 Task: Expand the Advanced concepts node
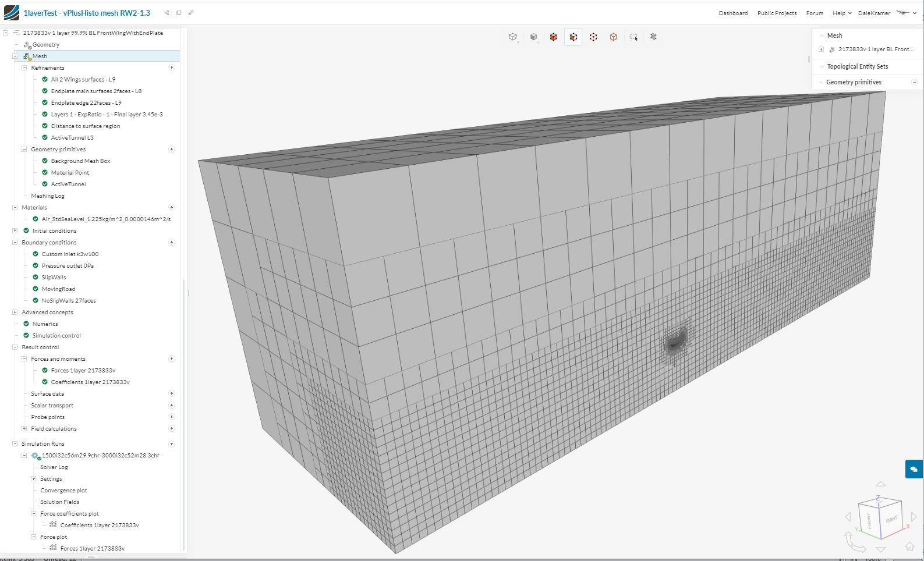[x=15, y=313]
